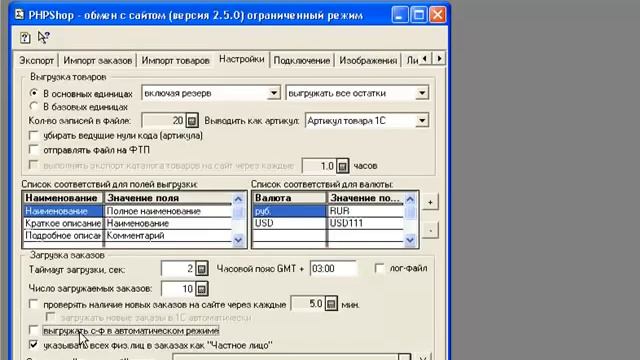Select the 'Наименование' row in fields list
This screenshot has width=640, height=360.
point(62,211)
